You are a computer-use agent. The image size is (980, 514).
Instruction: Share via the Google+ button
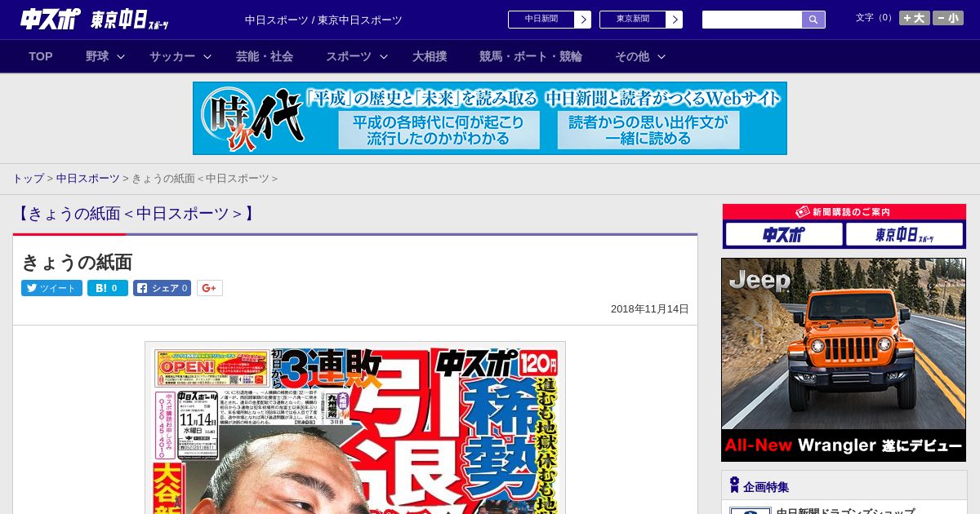click(210, 288)
